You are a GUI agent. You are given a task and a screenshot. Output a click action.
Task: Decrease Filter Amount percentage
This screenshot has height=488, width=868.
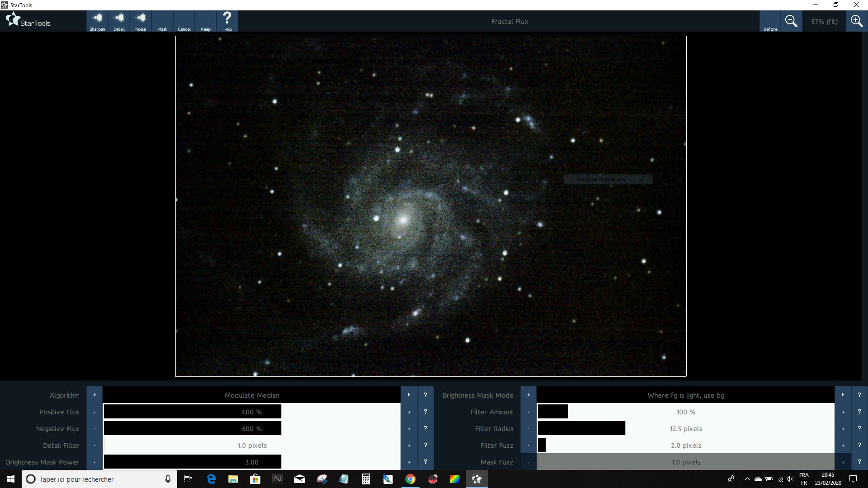(528, 412)
